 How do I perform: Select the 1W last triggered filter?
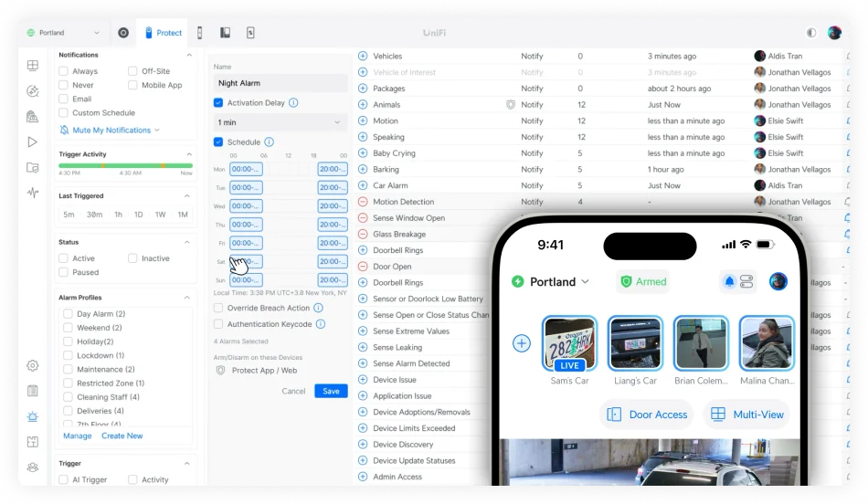(161, 215)
